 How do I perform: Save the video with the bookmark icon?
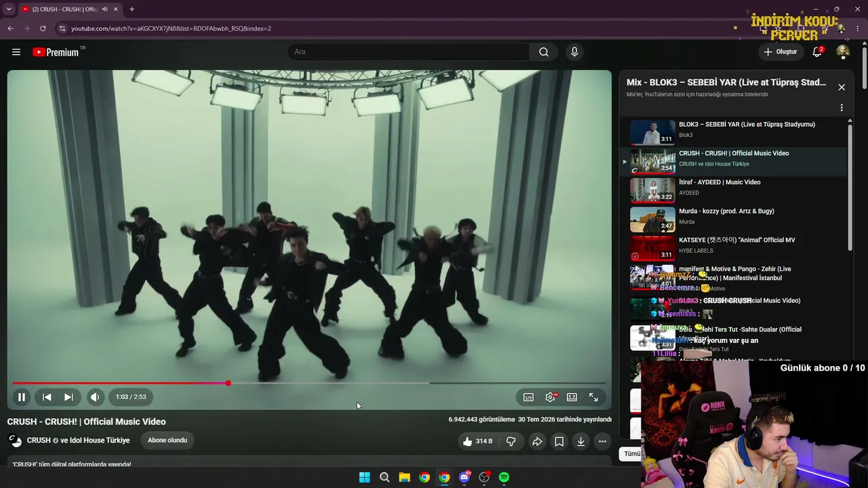559,441
